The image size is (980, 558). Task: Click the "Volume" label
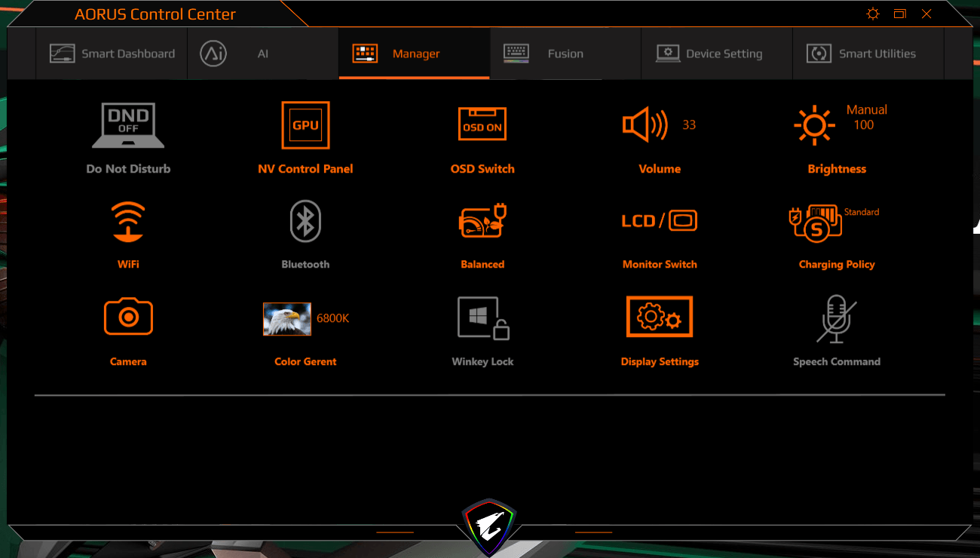click(660, 169)
